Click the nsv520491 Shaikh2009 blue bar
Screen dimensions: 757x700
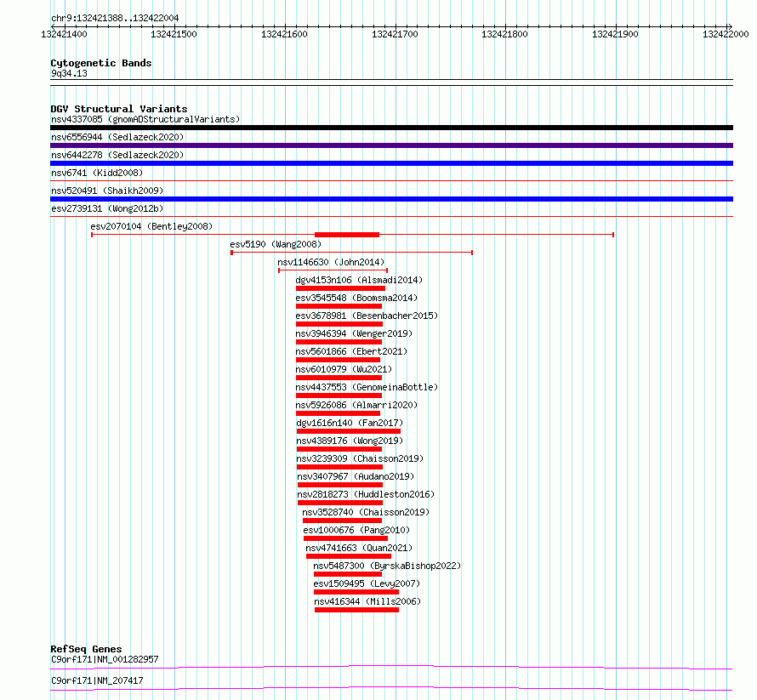[x=391, y=199]
